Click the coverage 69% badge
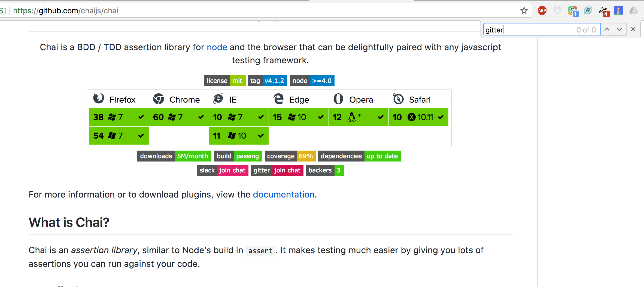644x287 pixels. [290, 156]
